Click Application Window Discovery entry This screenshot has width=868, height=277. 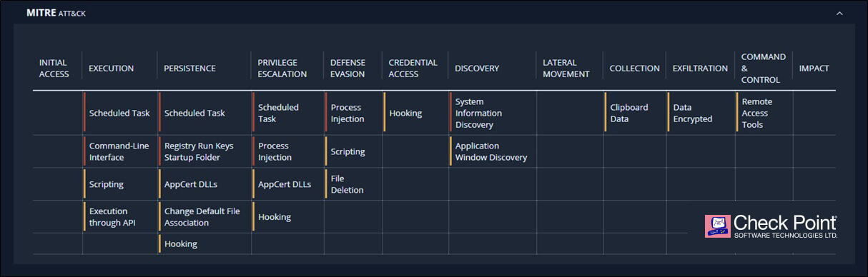pos(490,151)
